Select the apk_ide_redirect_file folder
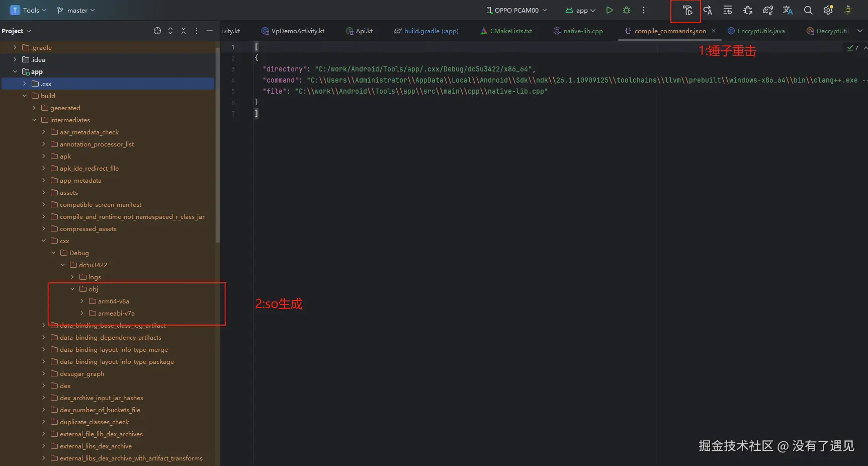Screen dimensions: 868x466 click(x=89, y=168)
